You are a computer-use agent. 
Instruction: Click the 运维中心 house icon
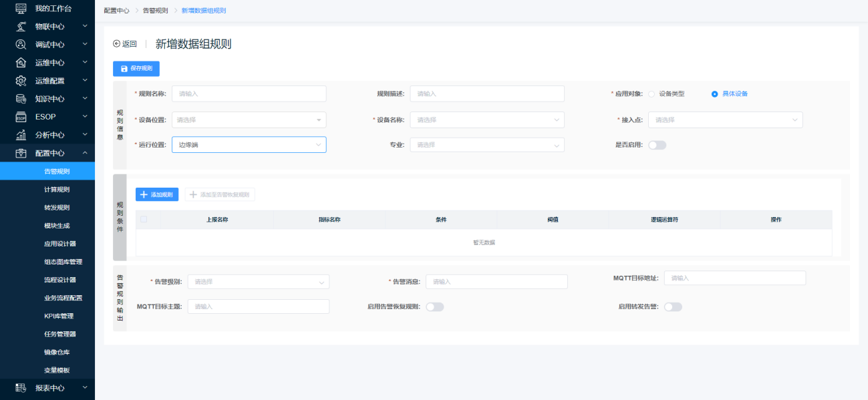coord(21,63)
